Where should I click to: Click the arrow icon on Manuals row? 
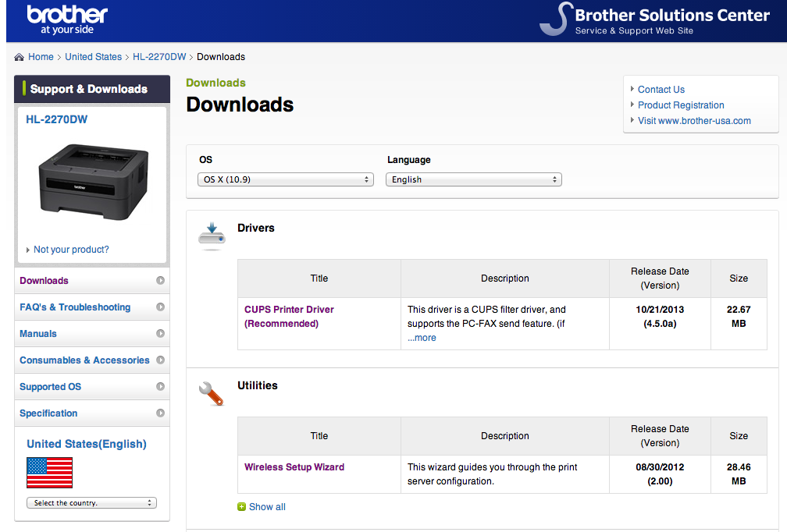click(x=160, y=333)
